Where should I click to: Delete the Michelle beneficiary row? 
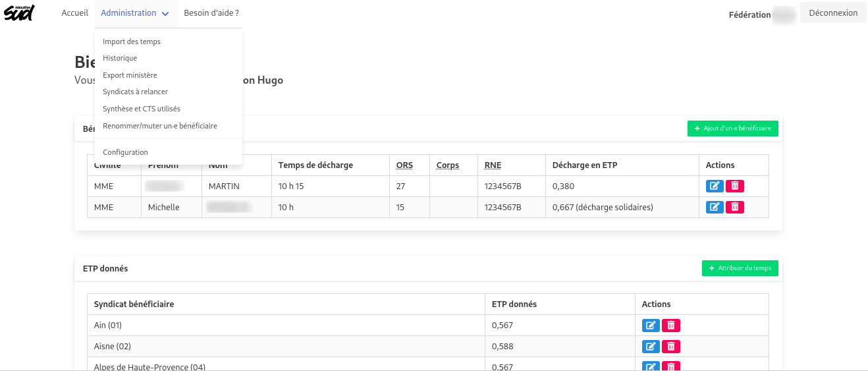735,208
